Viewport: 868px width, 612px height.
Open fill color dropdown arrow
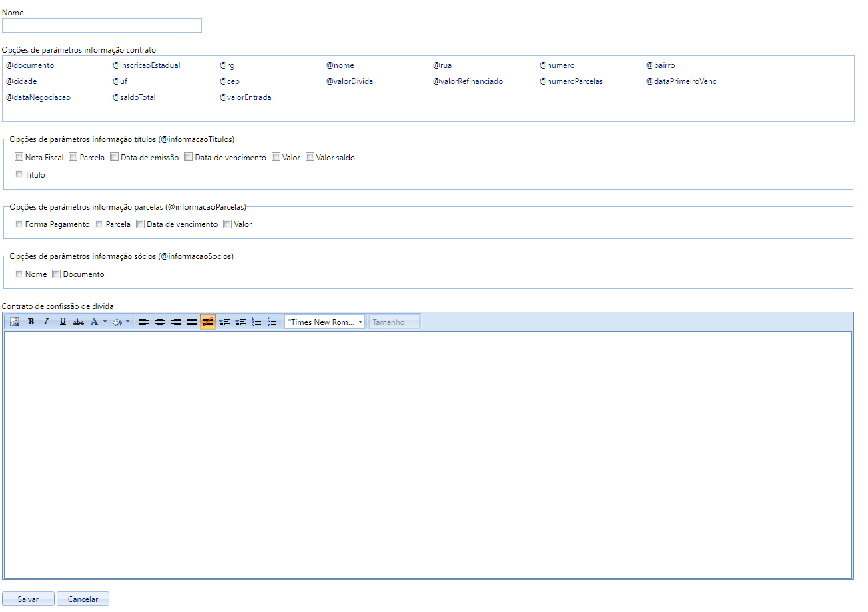tap(127, 322)
